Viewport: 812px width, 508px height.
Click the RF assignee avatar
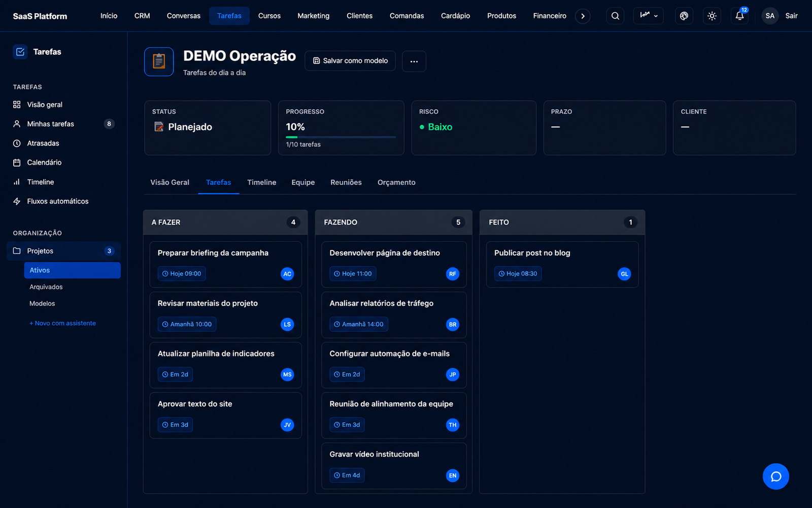pyautogui.click(x=453, y=274)
